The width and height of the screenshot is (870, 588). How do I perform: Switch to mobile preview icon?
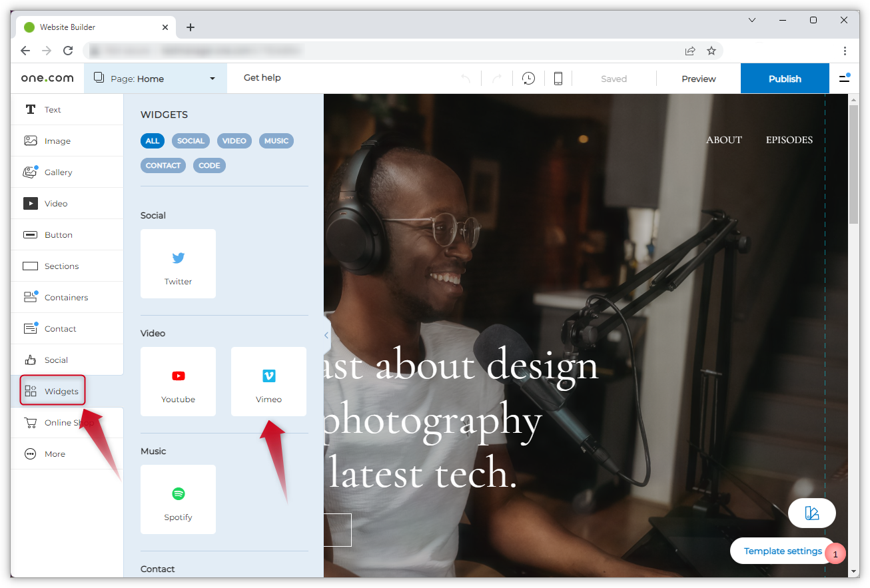click(x=558, y=78)
